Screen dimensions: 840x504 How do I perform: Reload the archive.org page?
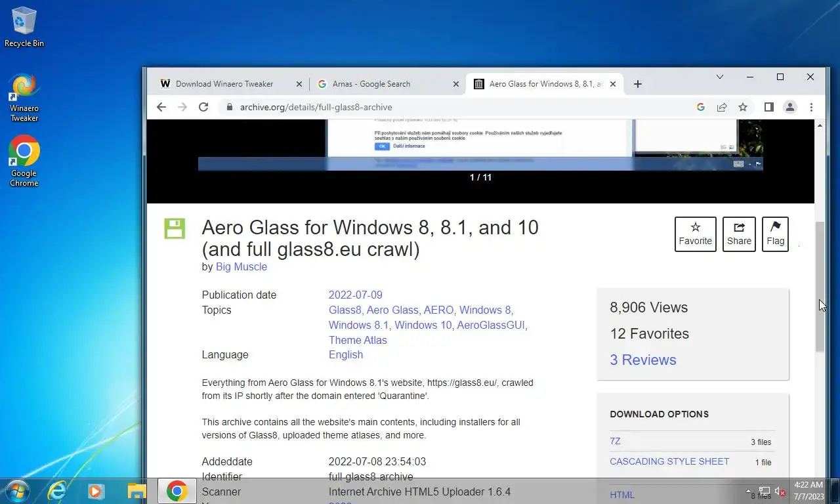[203, 107]
